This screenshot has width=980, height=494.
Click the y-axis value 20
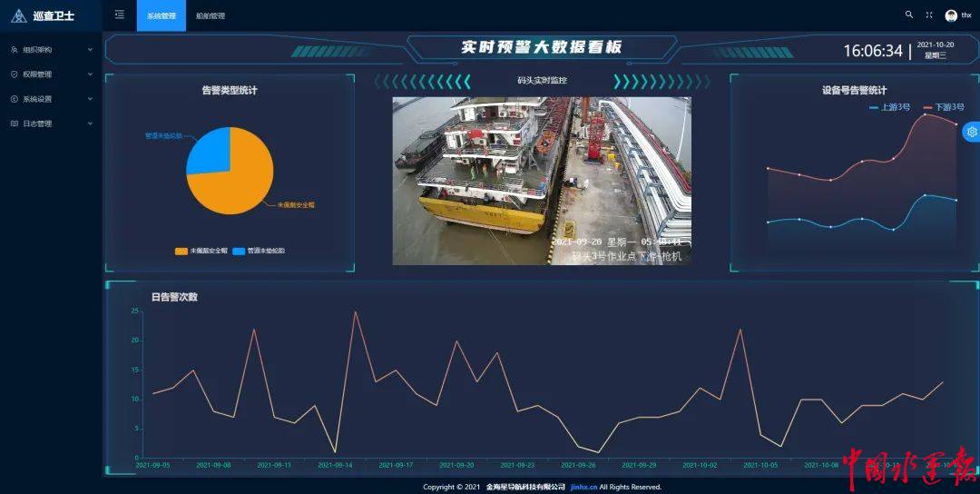pos(134,341)
